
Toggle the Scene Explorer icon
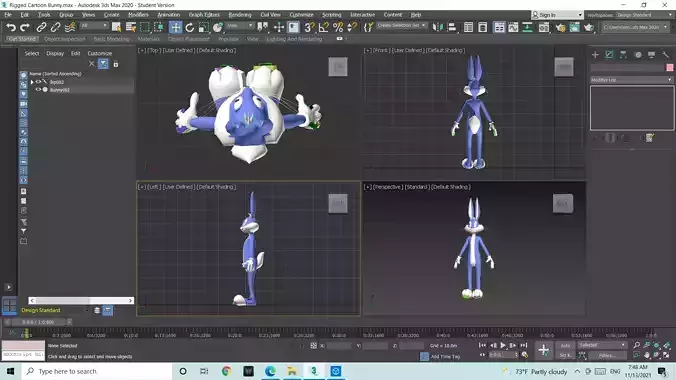pos(468,28)
